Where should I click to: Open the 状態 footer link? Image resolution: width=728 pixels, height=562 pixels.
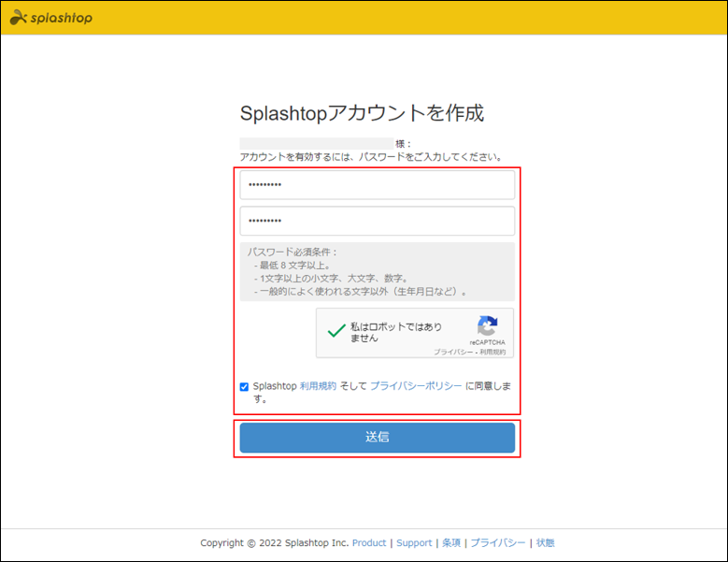(546, 542)
